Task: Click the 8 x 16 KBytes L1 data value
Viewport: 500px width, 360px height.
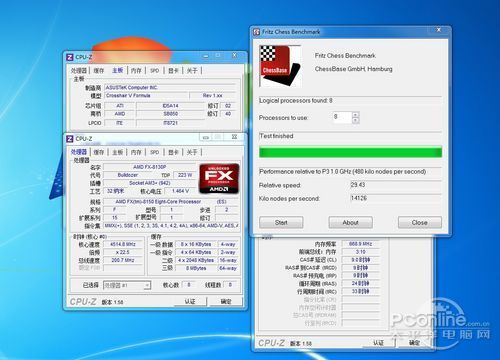Action: click(x=196, y=244)
